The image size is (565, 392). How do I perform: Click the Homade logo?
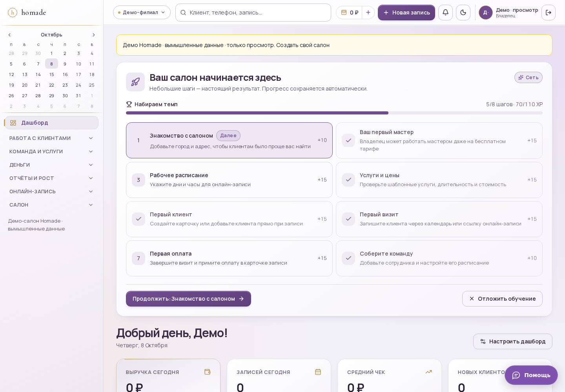tap(27, 13)
